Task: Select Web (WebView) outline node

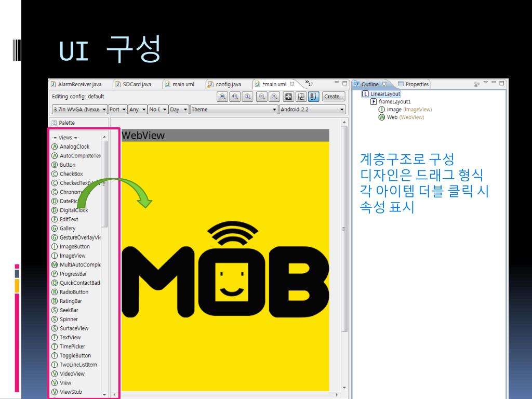Action: pyautogui.click(x=402, y=117)
